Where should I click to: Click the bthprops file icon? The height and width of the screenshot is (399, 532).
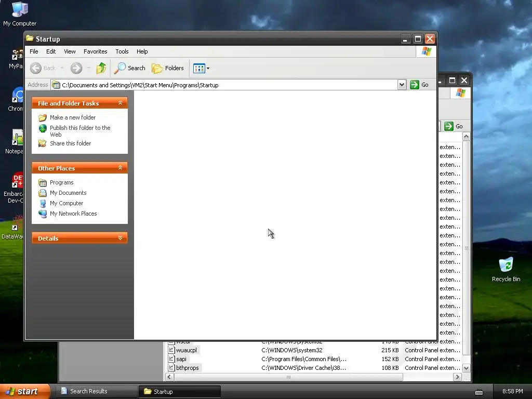(171, 368)
